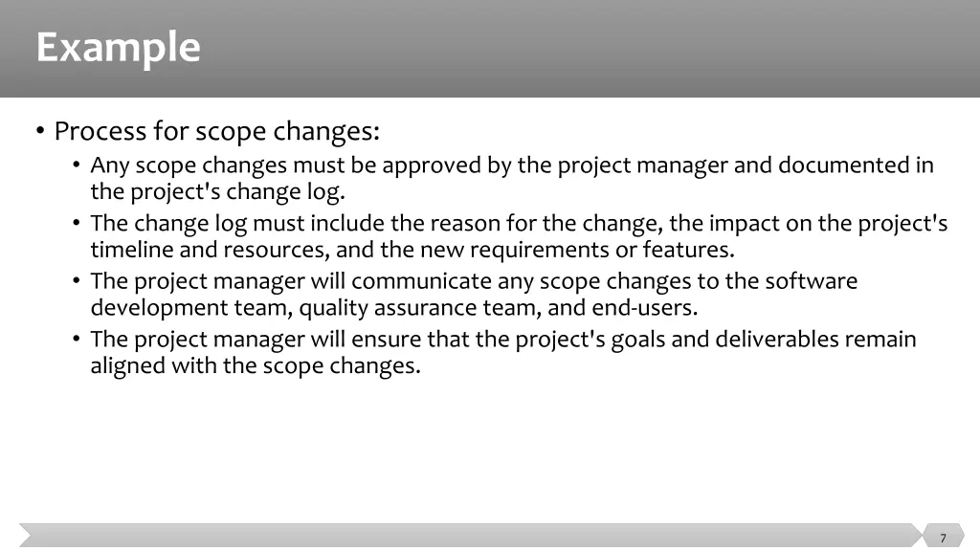Select the slide number 7 badge
Screen dimensions: 980x551
coord(943,536)
